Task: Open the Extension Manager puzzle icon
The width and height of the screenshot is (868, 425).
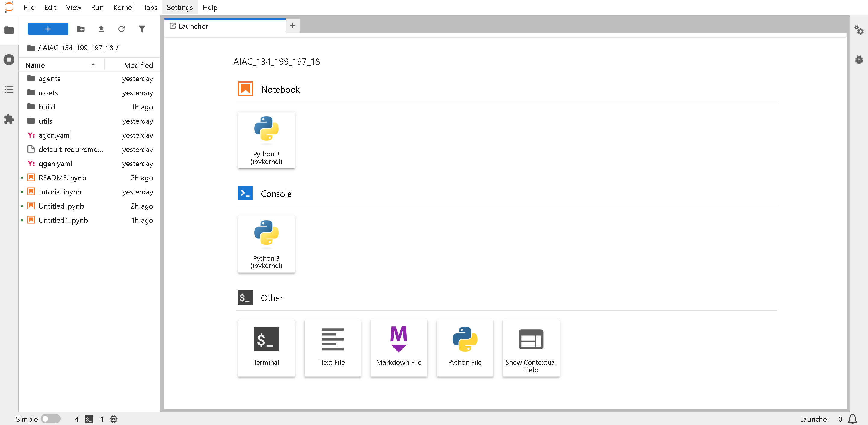Action: tap(9, 119)
